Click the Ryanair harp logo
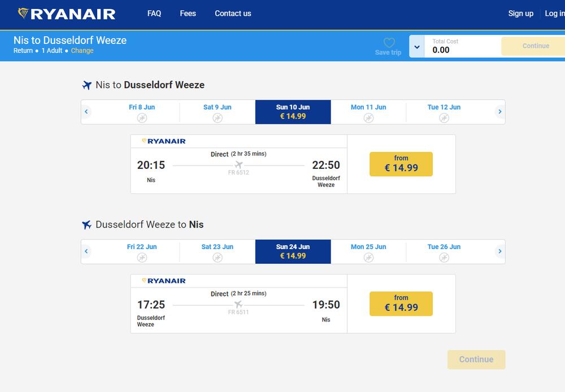565x392 pixels. pyautogui.click(x=24, y=13)
